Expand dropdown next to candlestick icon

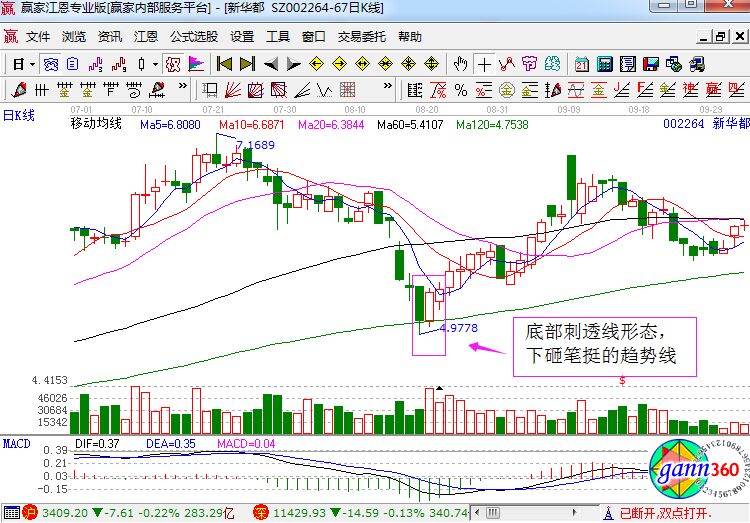pyautogui.click(x=156, y=64)
